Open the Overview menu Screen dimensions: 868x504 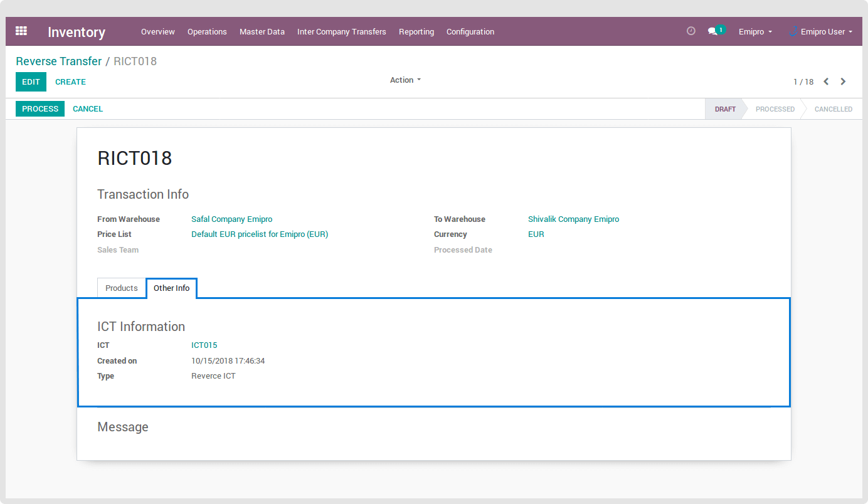tap(157, 31)
